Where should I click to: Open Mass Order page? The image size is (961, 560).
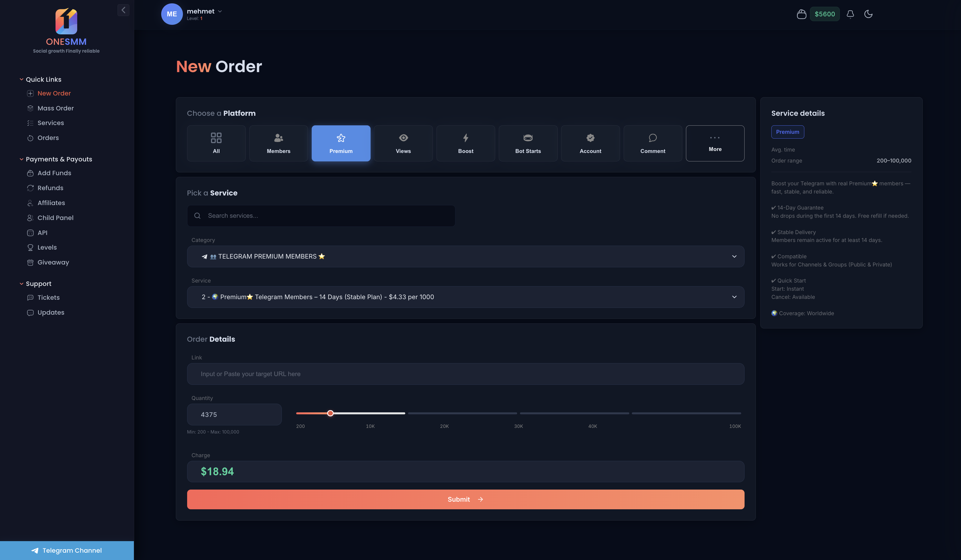pos(56,108)
